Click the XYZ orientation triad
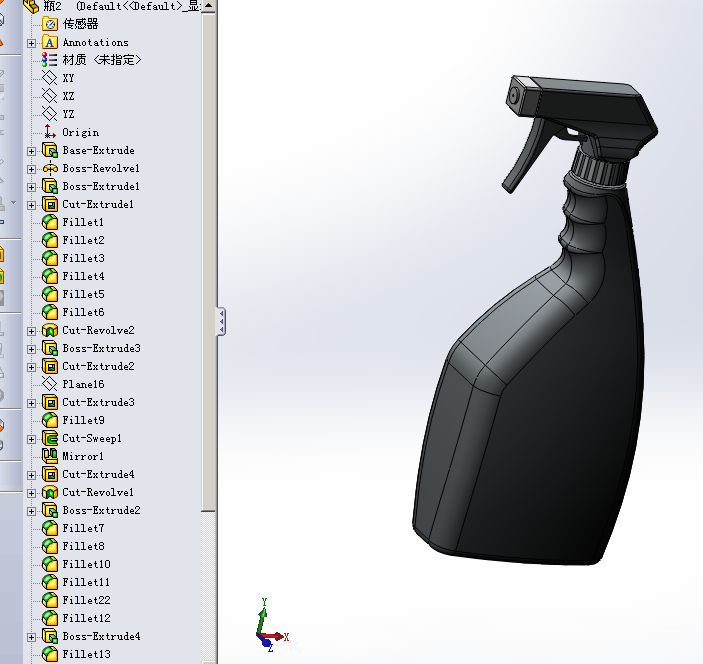 [271, 625]
